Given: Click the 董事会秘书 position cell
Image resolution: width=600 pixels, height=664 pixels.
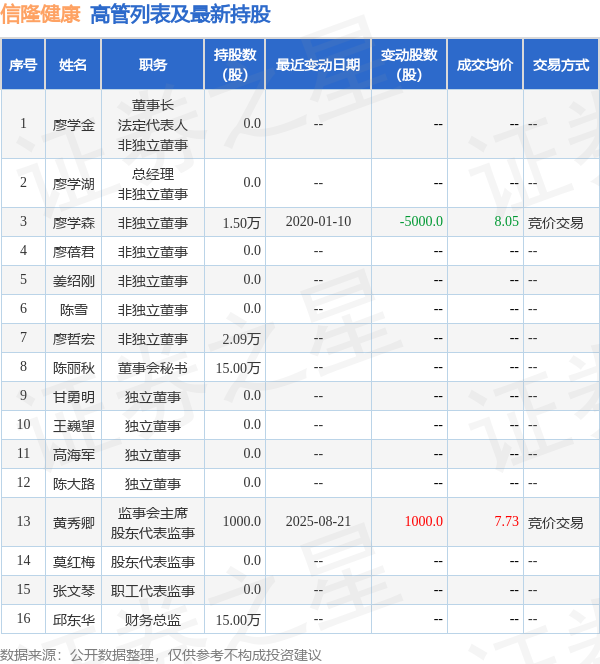Looking at the screenshot, I should coord(152,368).
